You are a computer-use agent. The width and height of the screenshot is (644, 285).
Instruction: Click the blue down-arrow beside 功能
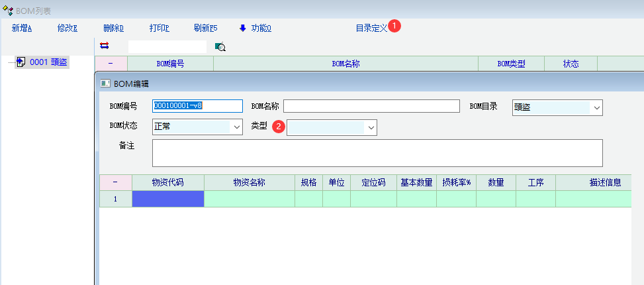pyautogui.click(x=242, y=28)
